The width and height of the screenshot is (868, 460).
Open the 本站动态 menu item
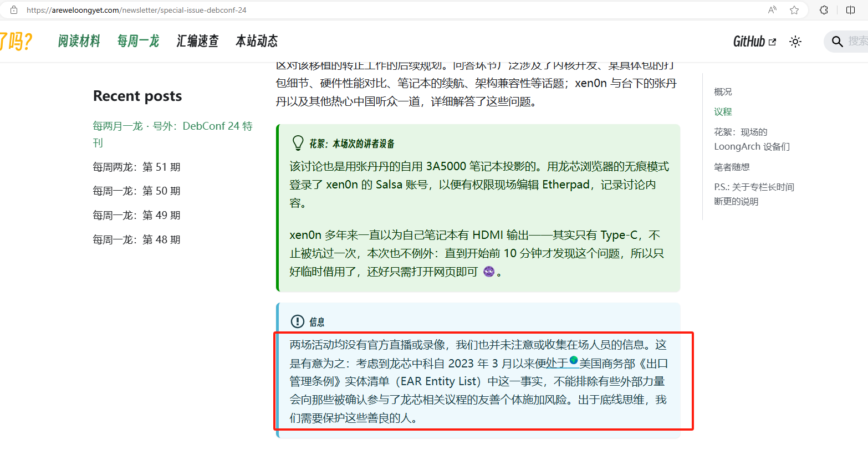pyautogui.click(x=257, y=41)
